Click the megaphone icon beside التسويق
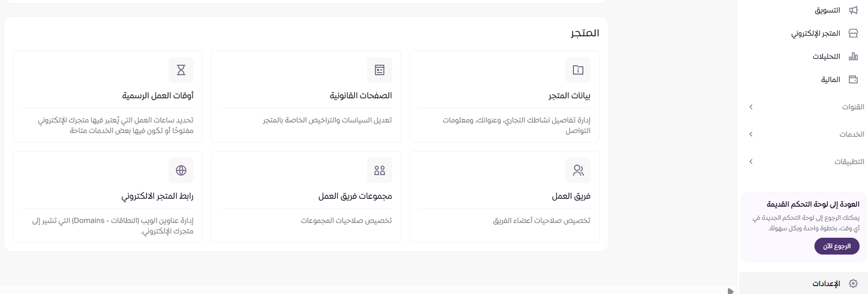 click(x=853, y=10)
